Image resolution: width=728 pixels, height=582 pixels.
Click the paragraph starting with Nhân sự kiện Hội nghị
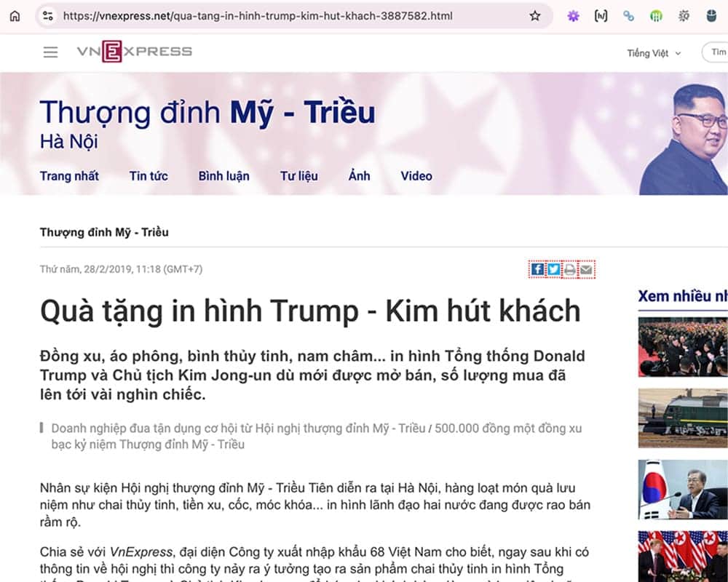click(315, 504)
